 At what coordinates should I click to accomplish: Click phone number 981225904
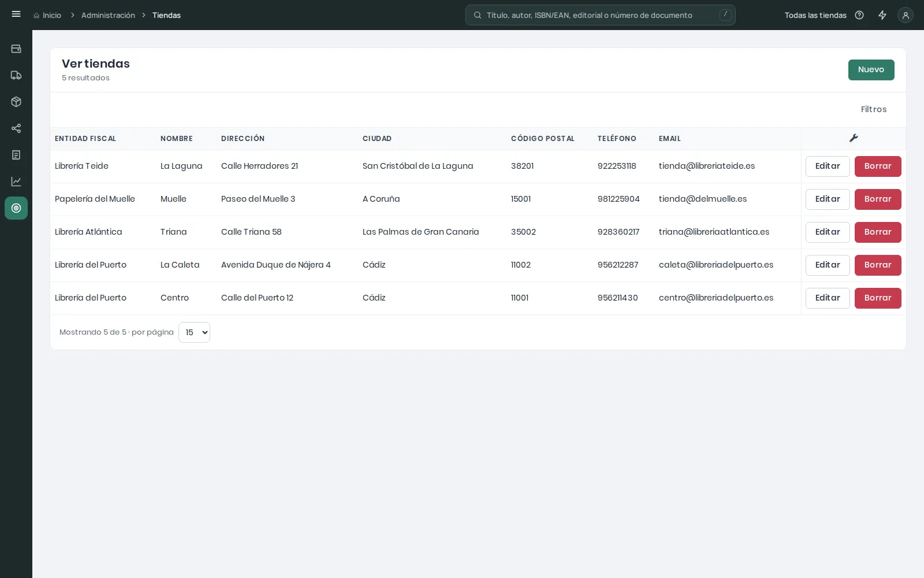[619, 199]
